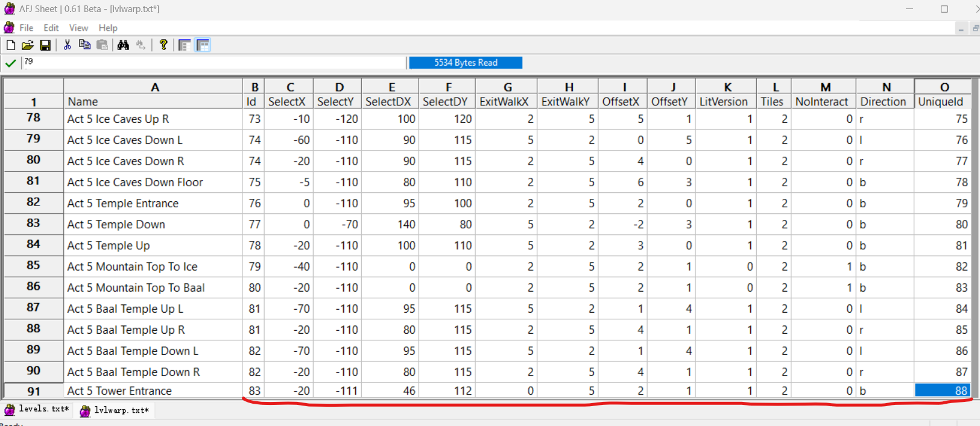This screenshot has width=980, height=426.
Task: Cut selection with the scissors icon
Action: (x=67, y=45)
